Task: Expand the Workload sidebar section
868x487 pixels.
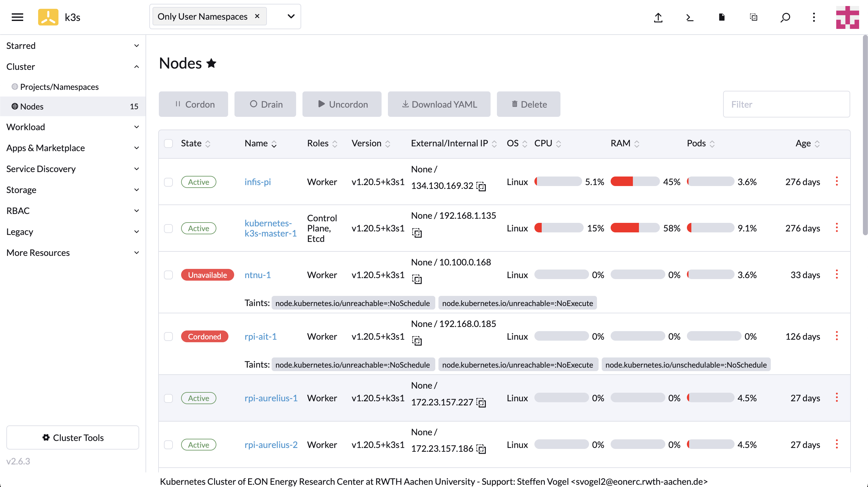Action: point(73,127)
